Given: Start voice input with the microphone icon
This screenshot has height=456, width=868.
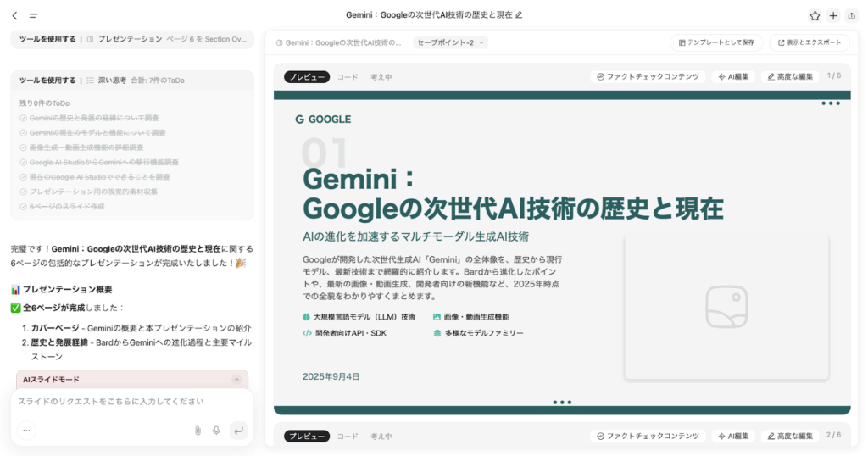Looking at the screenshot, I should click(216, 431).
